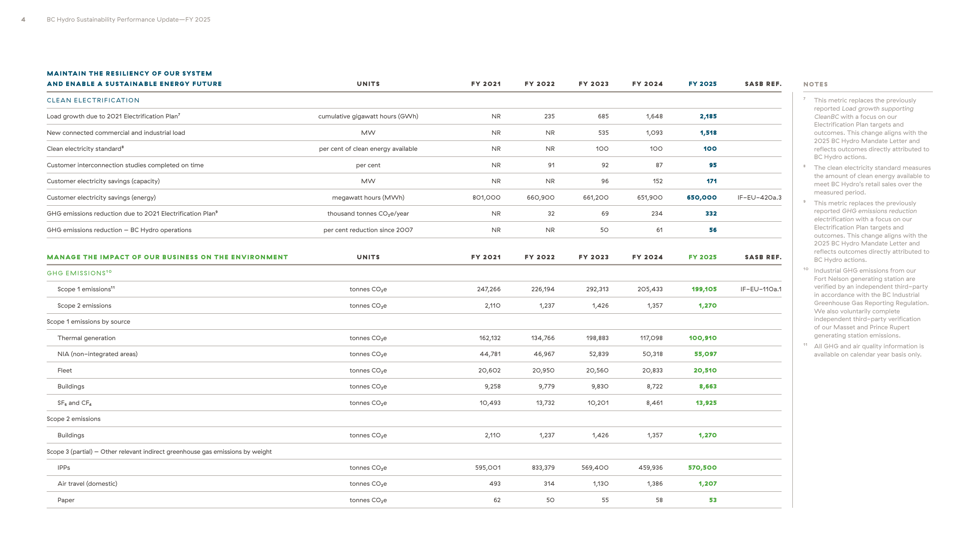The width and height of the screenshot is (980, 551).
Task: Click the 'NOTES' sidebar heading
Action: (815, 84)
